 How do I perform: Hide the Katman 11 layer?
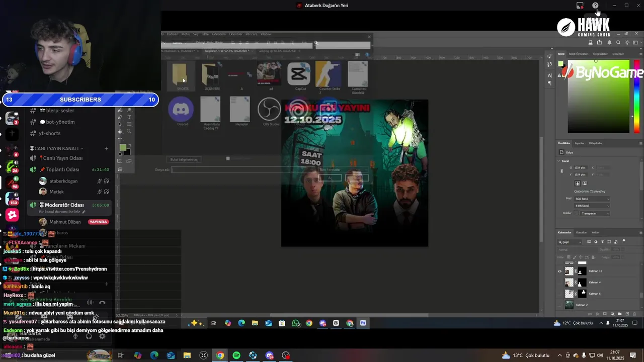tap(559, 271)
